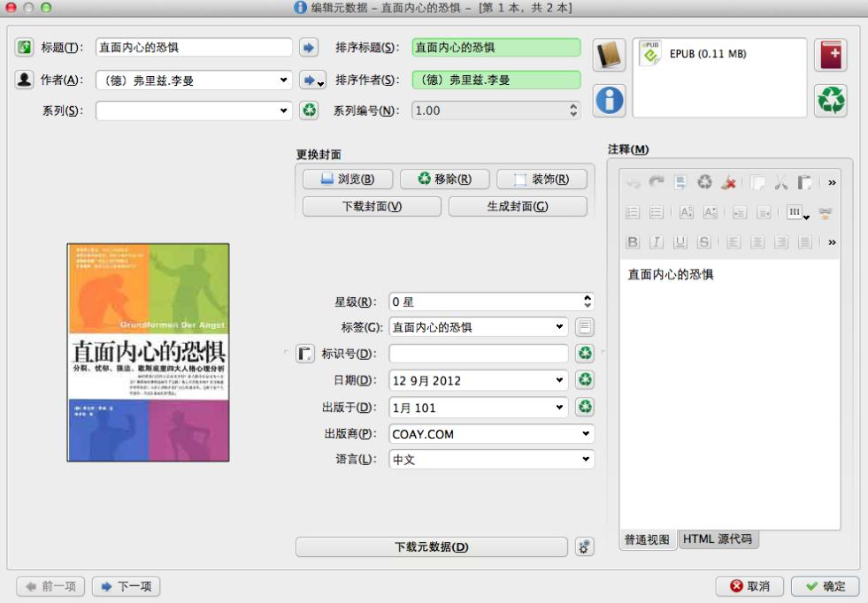Click 装饰 to trim the cover
Screen dimensions: 868x603
pos(542,179)
